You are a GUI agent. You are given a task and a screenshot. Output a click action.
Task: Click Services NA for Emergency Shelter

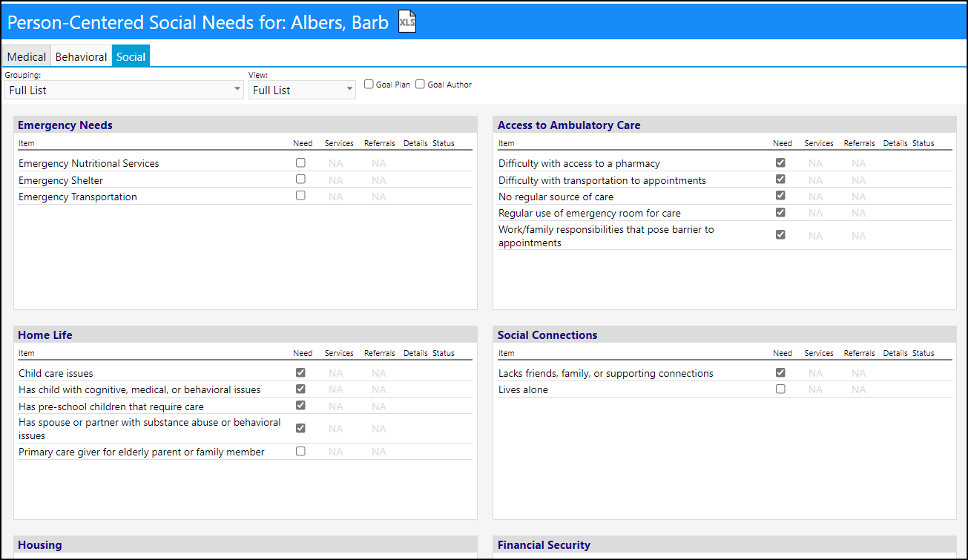[336, 180]
